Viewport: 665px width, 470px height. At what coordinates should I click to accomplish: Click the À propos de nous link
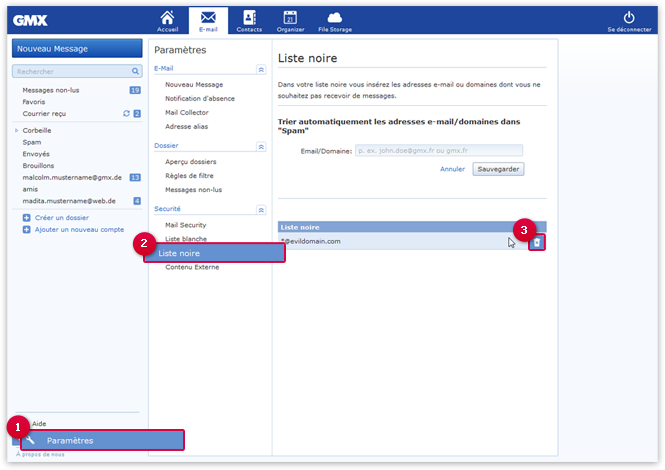(40, 454)
